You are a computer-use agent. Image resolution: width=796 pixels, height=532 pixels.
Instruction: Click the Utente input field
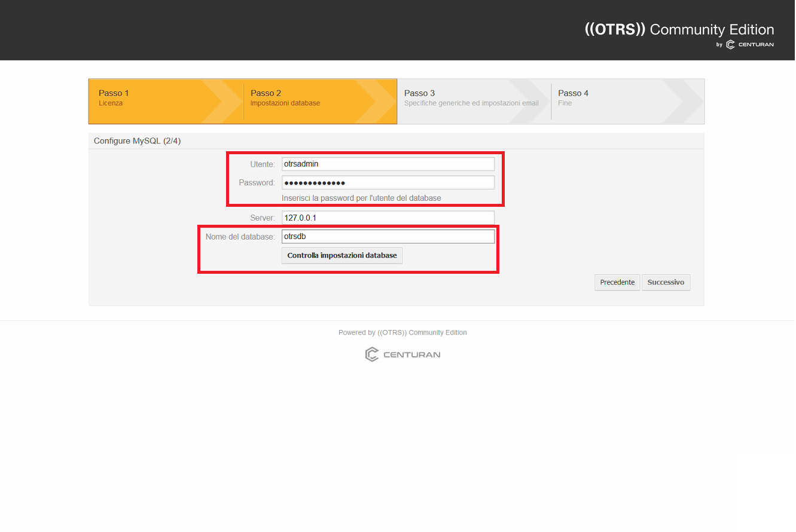click(388, 164)
